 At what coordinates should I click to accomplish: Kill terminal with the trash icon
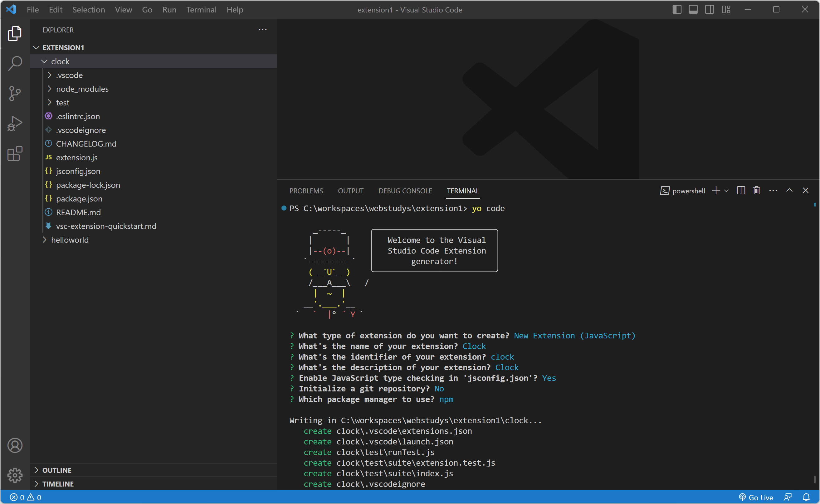click(756, 191)
